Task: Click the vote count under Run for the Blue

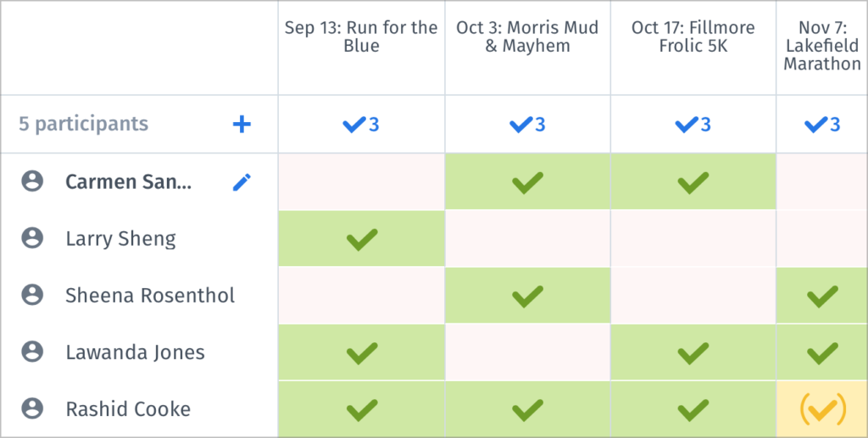Action: (x=361, y=125)
